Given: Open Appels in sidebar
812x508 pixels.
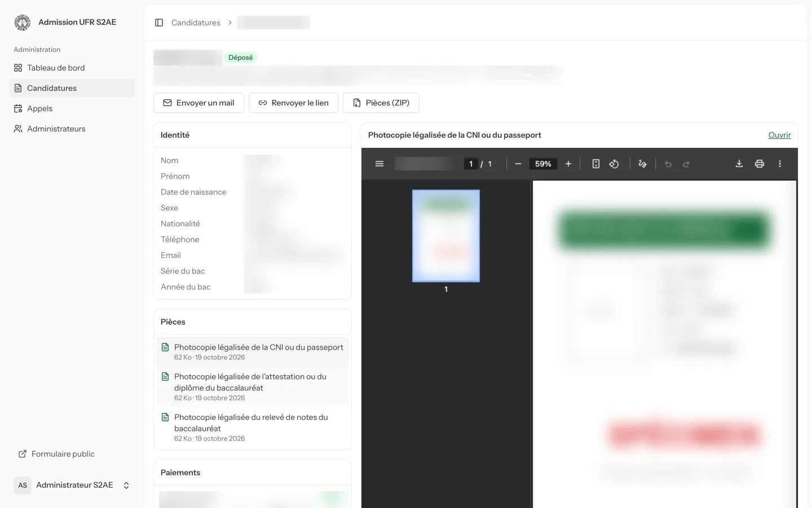Looking at the screenshot, I should click(72, 108).
